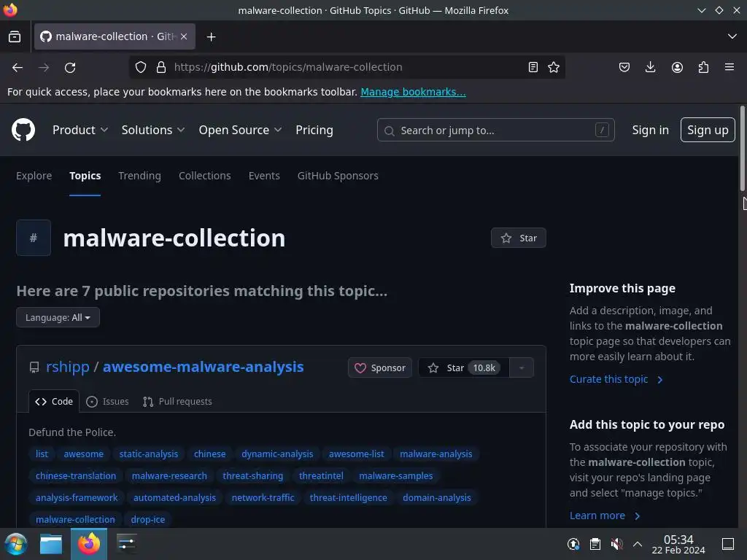Open Language: All filter dropdown

(58, 317)
